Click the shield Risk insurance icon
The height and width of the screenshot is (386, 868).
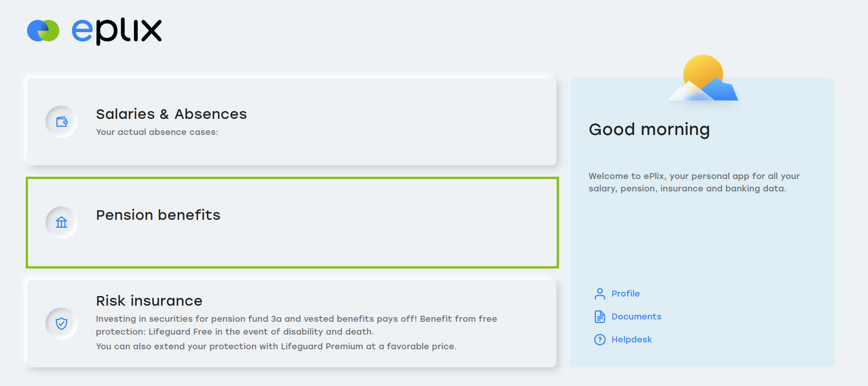[62, 324]
